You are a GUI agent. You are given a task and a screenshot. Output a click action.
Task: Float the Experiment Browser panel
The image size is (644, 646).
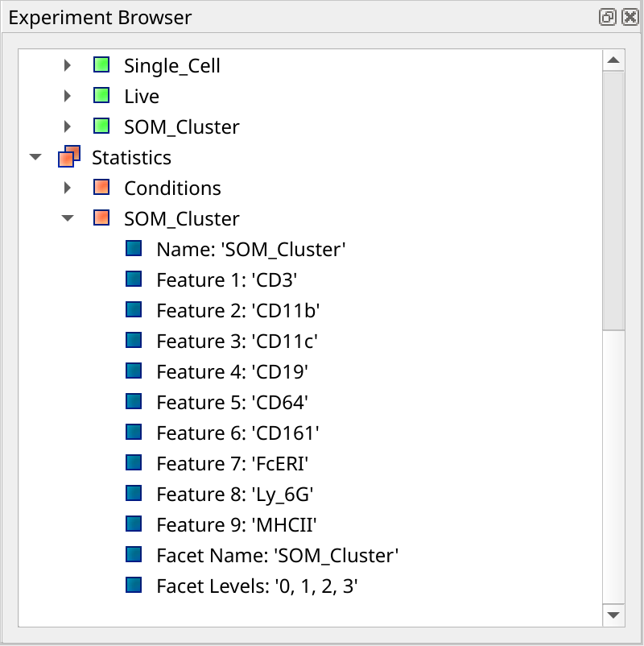pos(607,17)
